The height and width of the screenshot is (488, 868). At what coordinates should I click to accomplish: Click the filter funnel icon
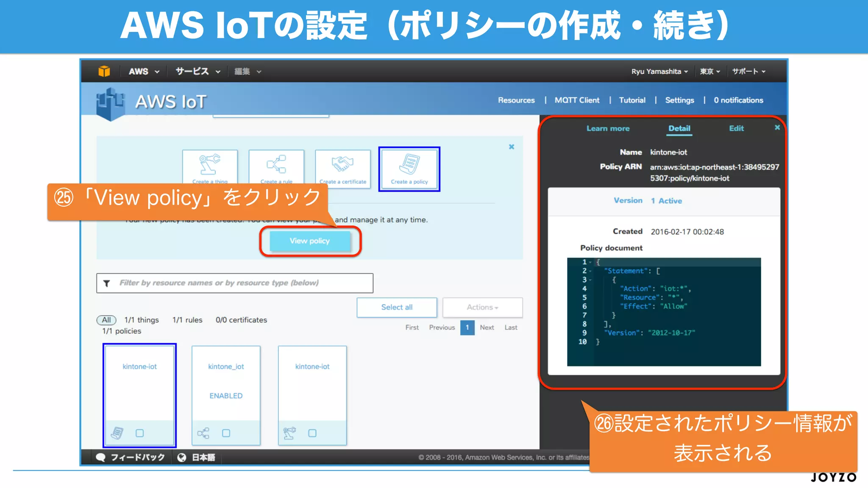(106, 283)
